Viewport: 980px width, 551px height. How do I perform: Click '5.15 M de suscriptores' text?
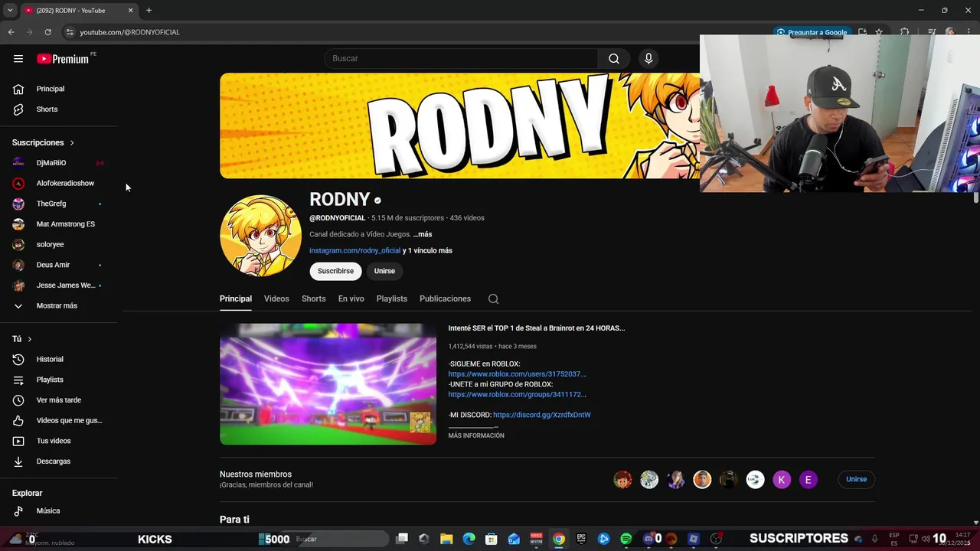point(407,218)
